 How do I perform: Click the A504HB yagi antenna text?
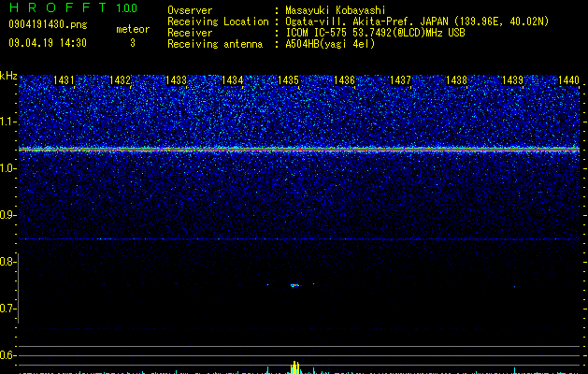330,44
